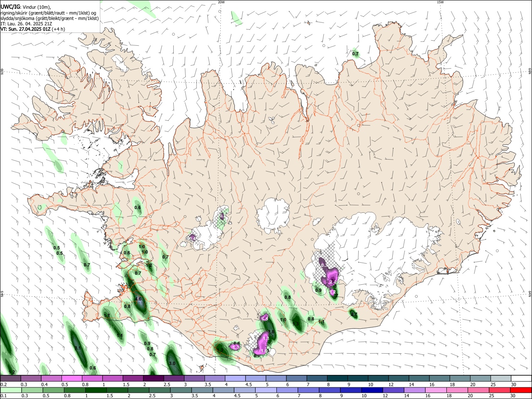Click the light grey 25–30 swatch in upper legend
This screenshot has width=532, height=399.
pos(501,379)
